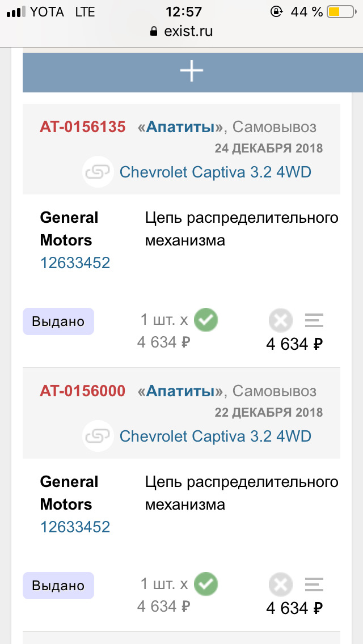Tap the plus bar to add a new item
Screen dimensions: 363x644
tap(191, 71)
